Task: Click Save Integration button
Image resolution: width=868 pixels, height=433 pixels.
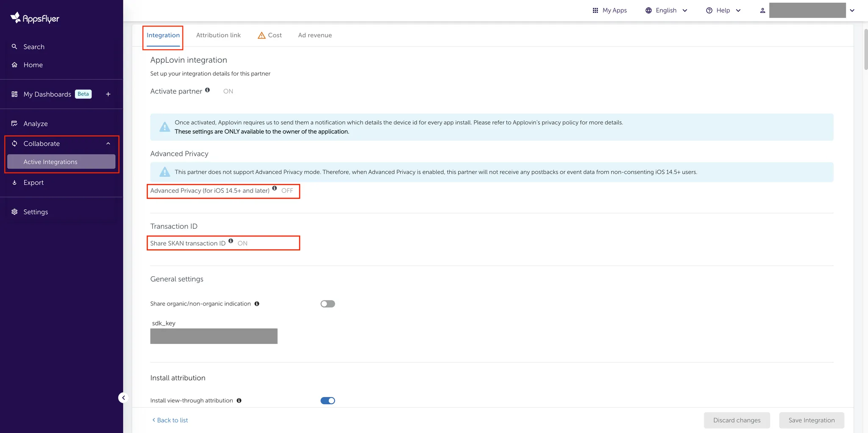Action: 811,420
